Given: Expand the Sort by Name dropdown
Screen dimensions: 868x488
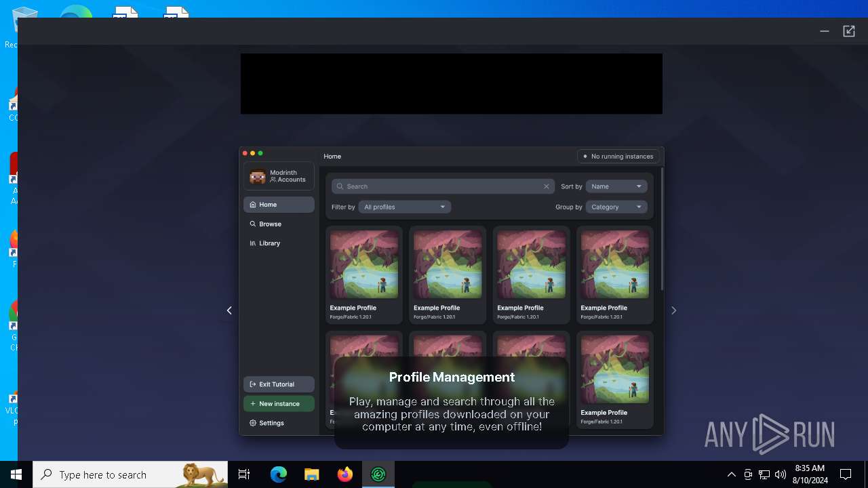Looking at the screenshot, I should click(616, 186).
